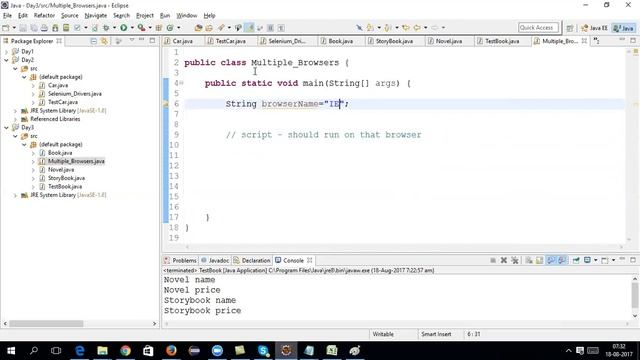Select Novel.java in Package Explorer
This screenshot has height=360, width=640.
pos(61,170)
